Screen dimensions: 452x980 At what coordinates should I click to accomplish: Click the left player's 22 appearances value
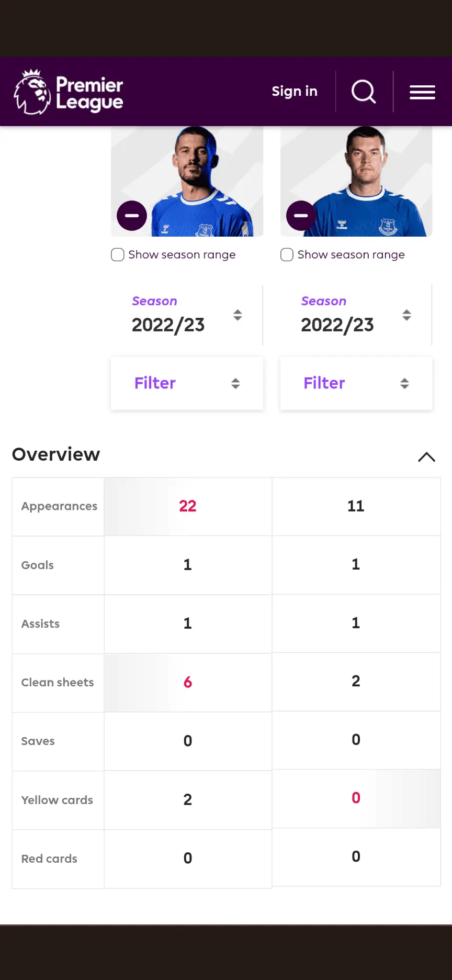(x=188, y=506)
